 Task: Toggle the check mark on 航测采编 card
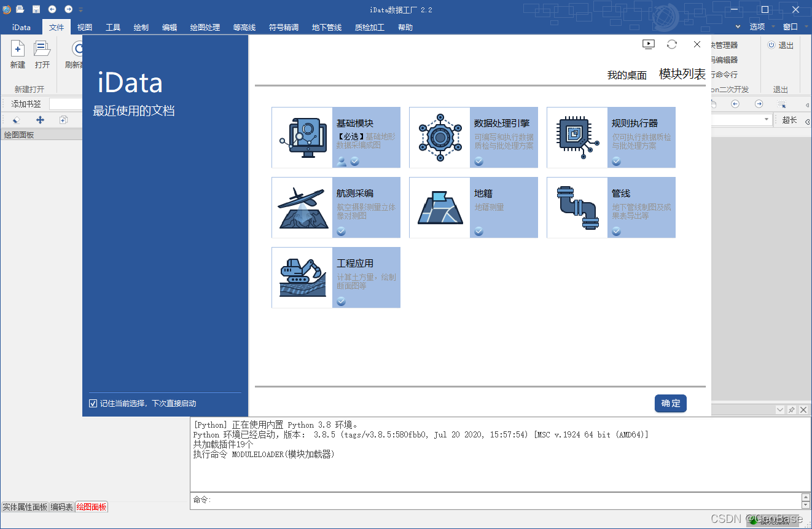[342, 232]
